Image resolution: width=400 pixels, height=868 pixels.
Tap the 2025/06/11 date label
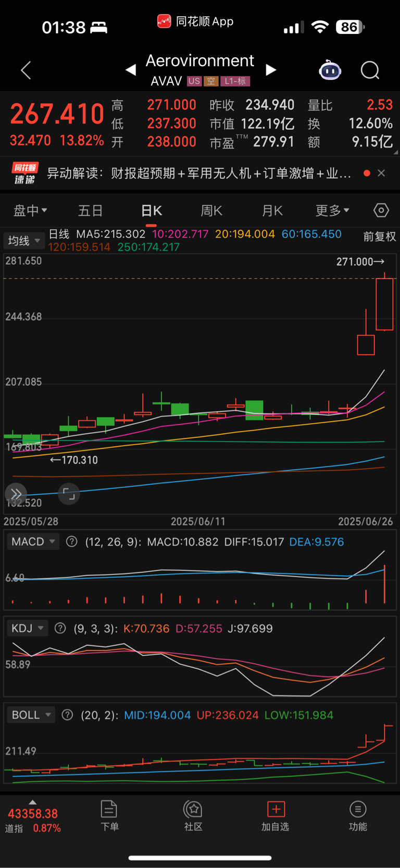point(198,521)
